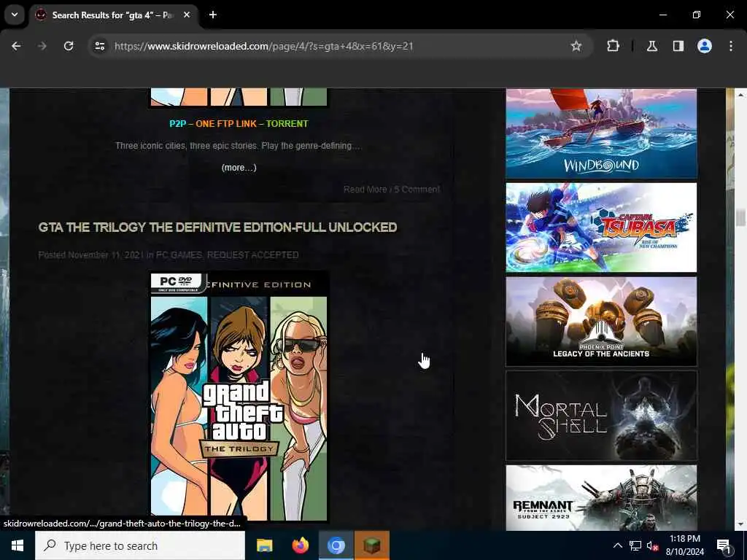747x560 pixels.
Task: Click the (more…) link
Action: (239, 168)
